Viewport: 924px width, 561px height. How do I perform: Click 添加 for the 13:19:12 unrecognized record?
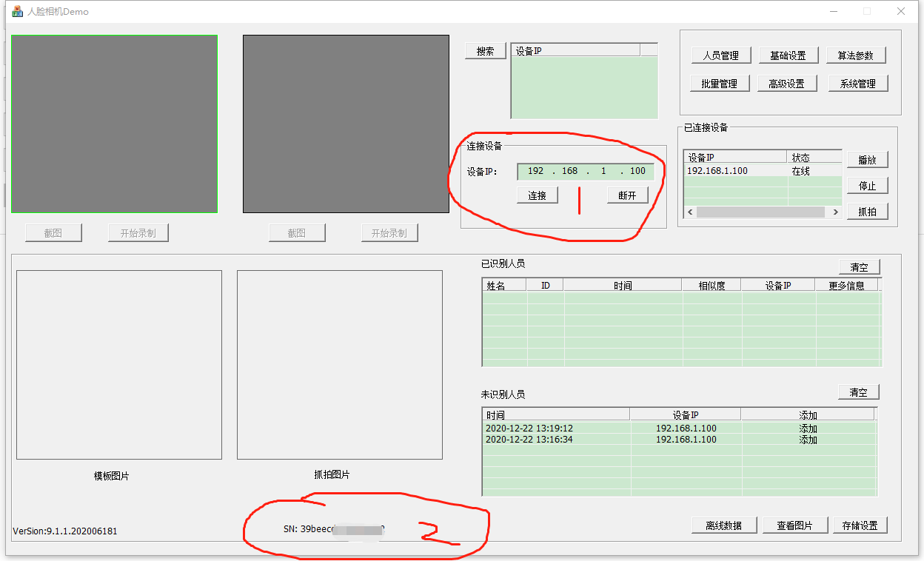[808, 429]
